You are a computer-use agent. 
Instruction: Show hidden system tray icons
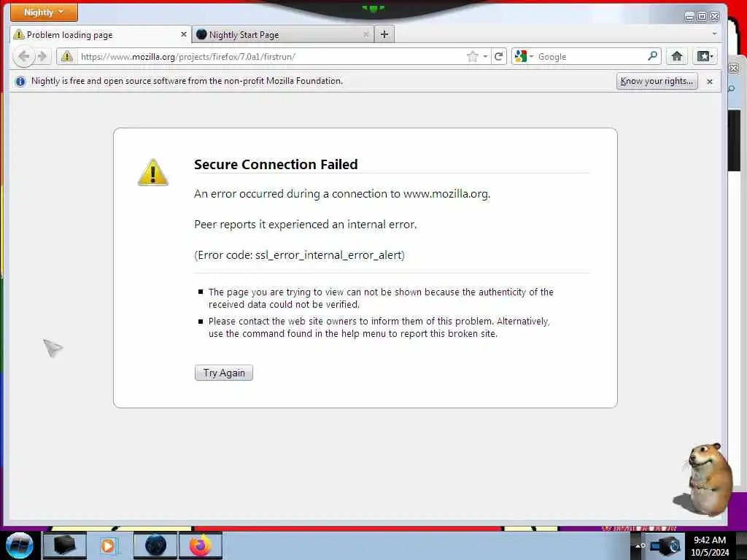pos(639,545)
